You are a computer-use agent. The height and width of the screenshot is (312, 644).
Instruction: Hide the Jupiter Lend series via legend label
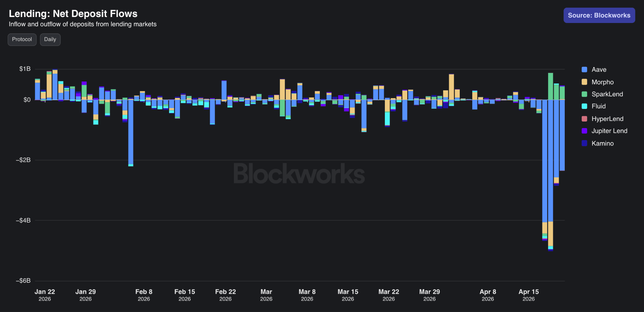(x=609, y=131)
